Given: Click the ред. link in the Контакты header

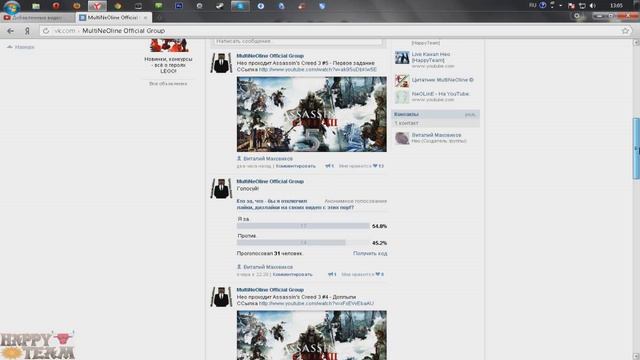Looking at the screenshot, I should [470, 115].
